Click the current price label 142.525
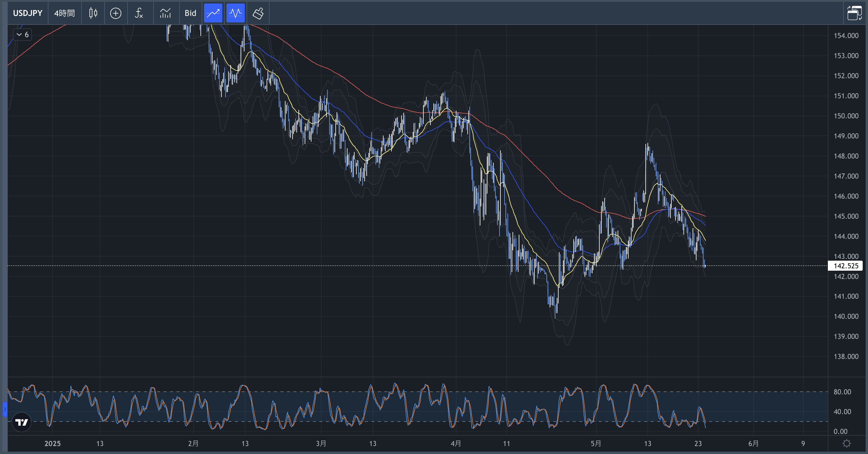 pos(846,266)
